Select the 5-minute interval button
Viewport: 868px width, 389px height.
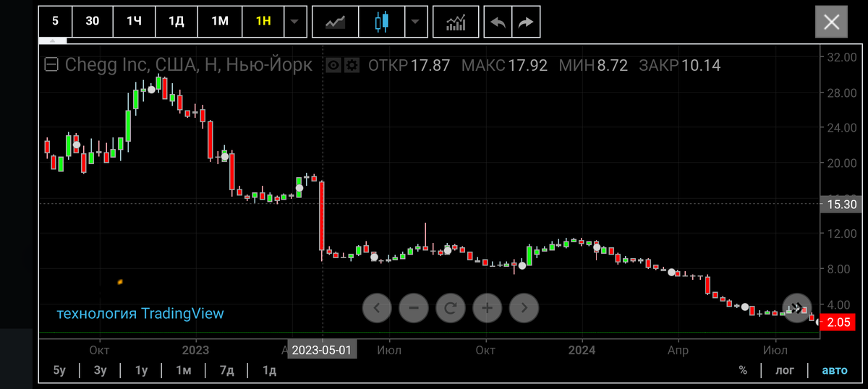[x=55, y=21]
